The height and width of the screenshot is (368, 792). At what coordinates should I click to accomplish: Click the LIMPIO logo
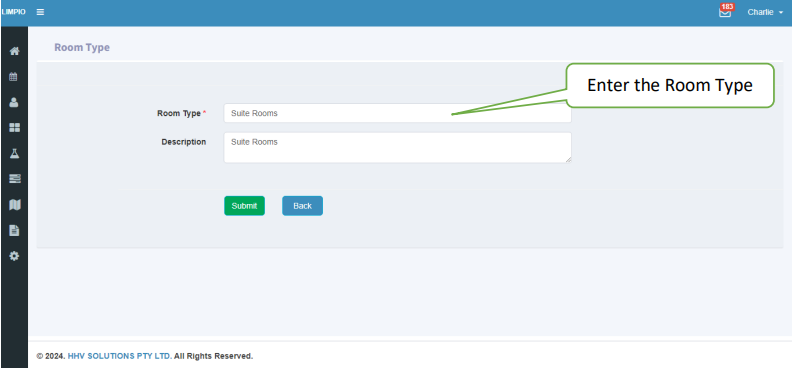(x=14, y=12)
